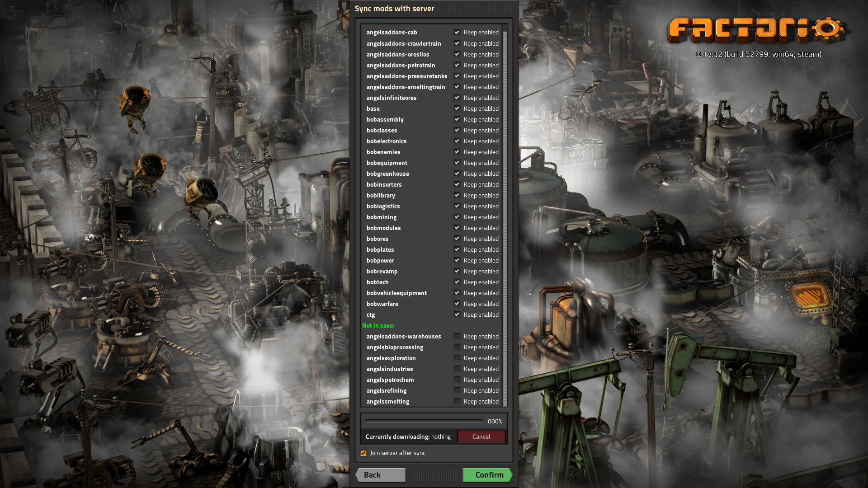Toggle Keep enabled checkbox for bobrevamp

point(457,271)
